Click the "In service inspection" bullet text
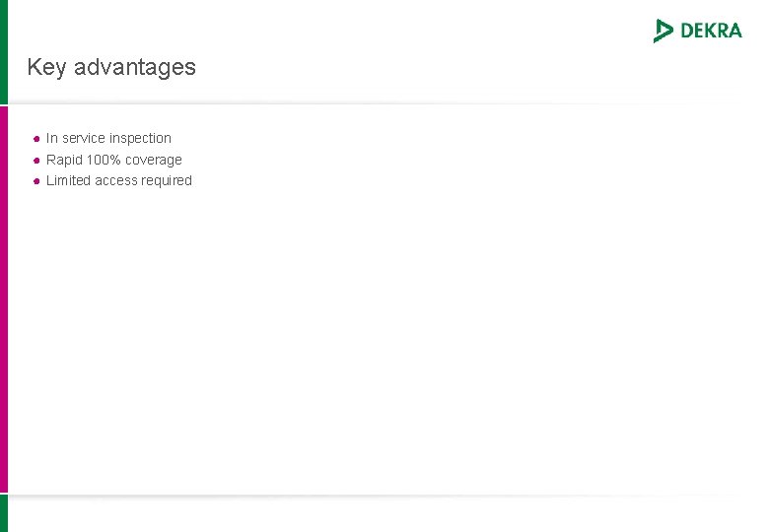 (108, 138)
